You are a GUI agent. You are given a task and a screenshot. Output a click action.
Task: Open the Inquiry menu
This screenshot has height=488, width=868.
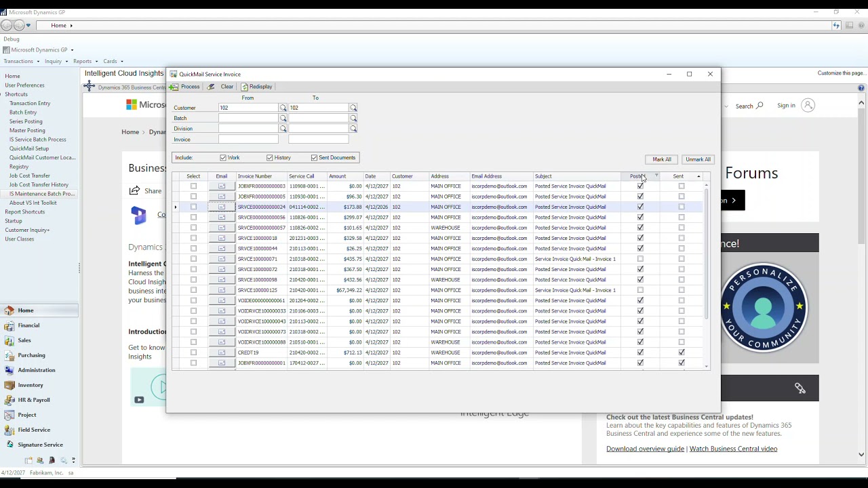[55, 62]
